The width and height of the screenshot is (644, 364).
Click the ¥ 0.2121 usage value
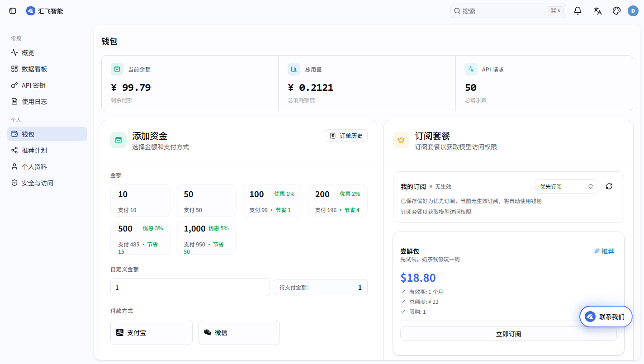(311, 88)
